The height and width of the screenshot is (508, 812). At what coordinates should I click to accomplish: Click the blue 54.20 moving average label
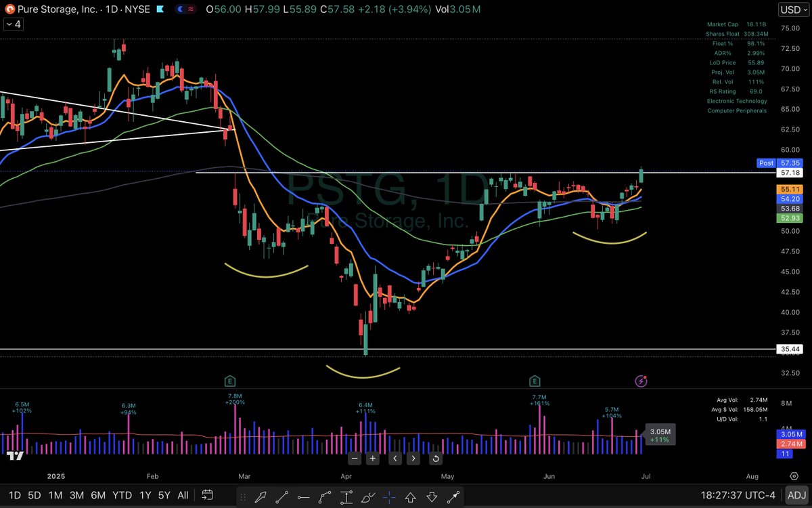(x=790, y=199)
